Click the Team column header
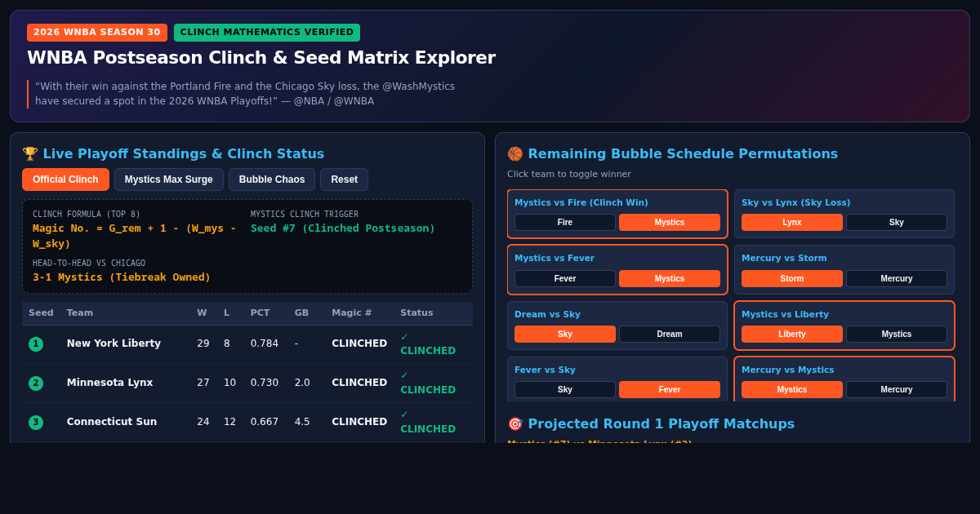Viewport: 980px width, 514px height. click(80, 313)
